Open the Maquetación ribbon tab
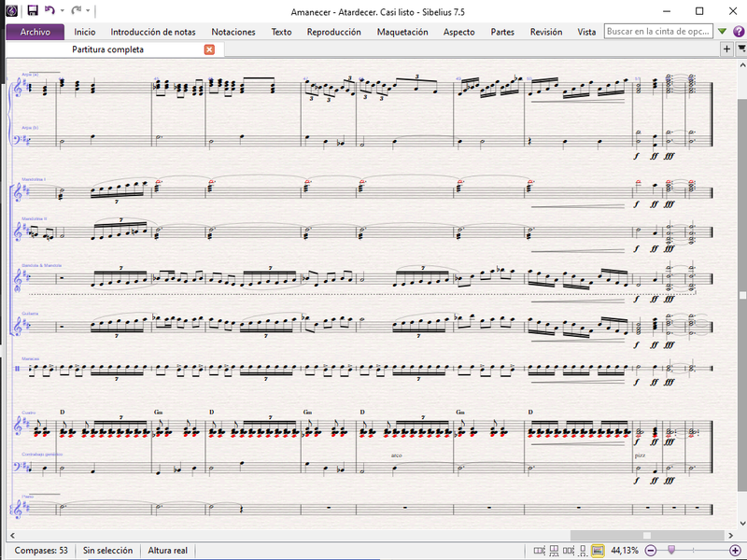This screenshot has height=560, width=747. pos(402,32)
